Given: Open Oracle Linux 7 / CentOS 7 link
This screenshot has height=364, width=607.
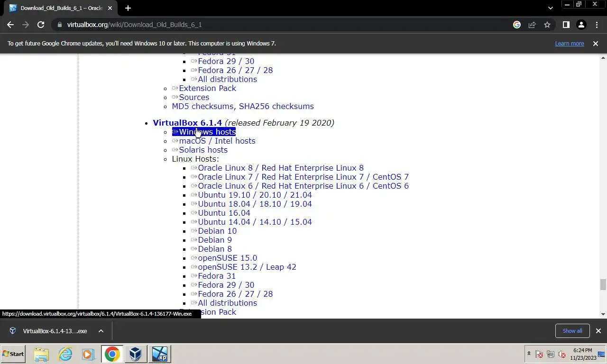Looking at the screenshot, I should point(300,177).
